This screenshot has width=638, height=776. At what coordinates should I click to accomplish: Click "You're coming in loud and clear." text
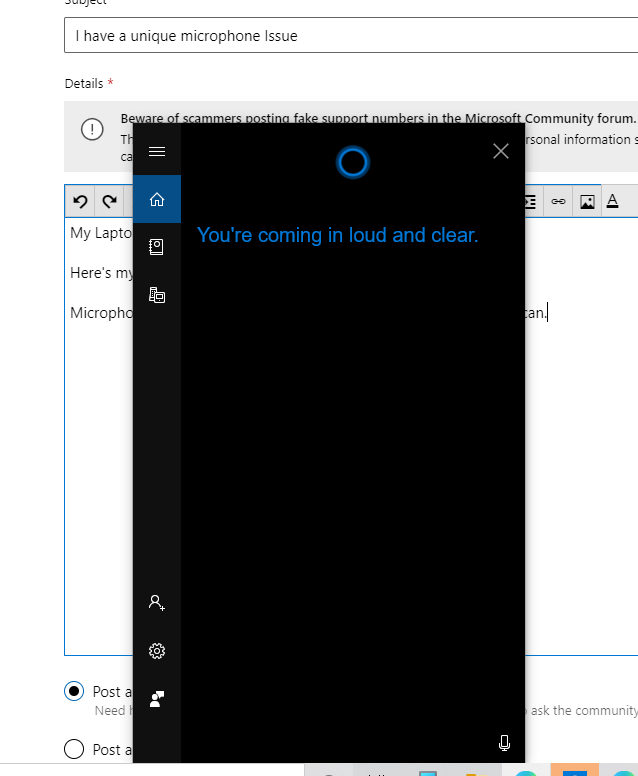click(x=338, y=235)
